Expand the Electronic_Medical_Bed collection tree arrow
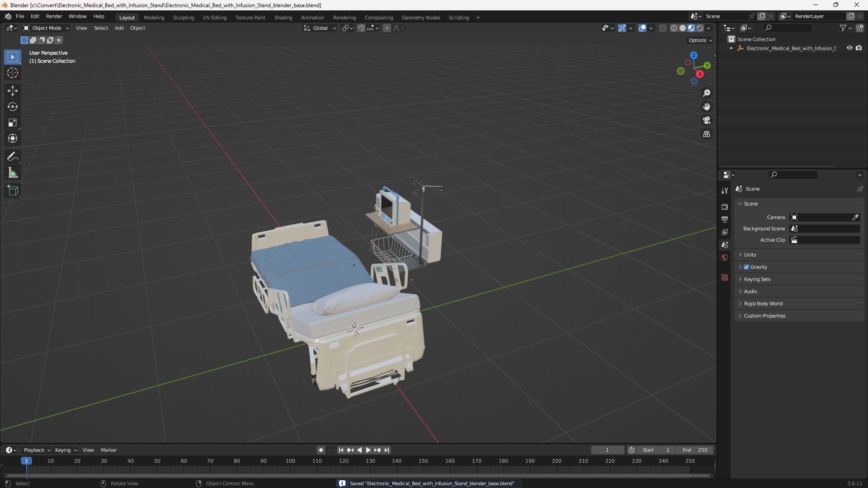The height and width of the screenshot is (488, 868). pos(731,48)
